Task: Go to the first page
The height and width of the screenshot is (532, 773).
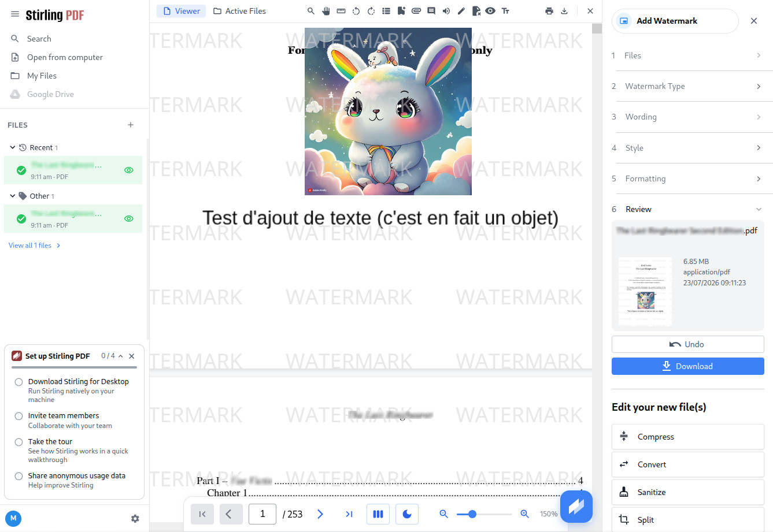Action: coord(202,514)
